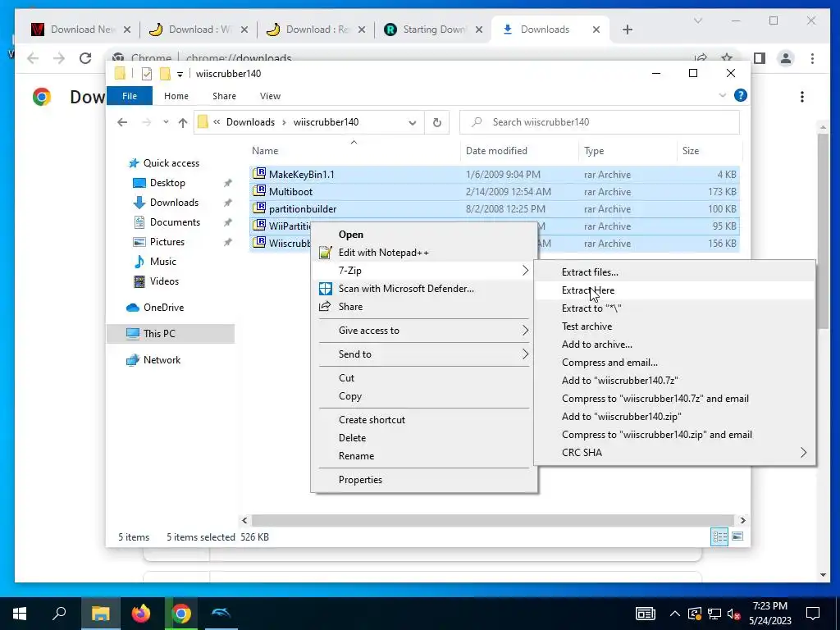The width and height of the screenshot is (840, 630).
Task: Click Share in the context menu
Action: (424, 307)
